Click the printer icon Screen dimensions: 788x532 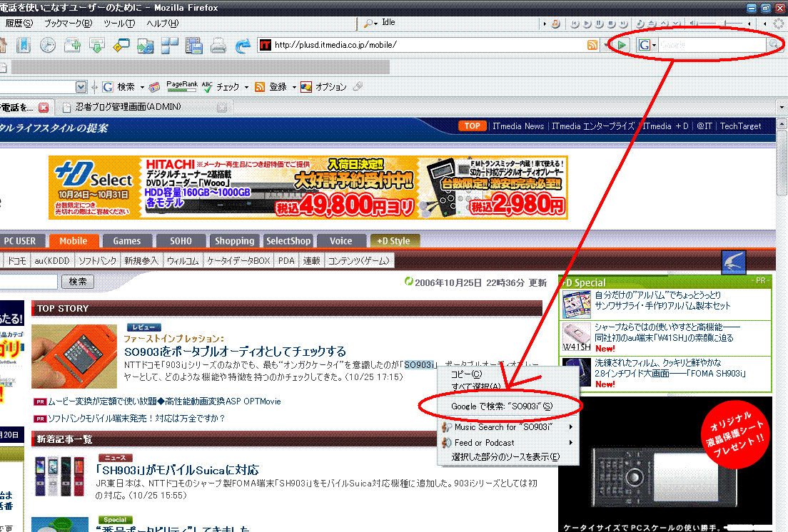(x=218, y=46)
